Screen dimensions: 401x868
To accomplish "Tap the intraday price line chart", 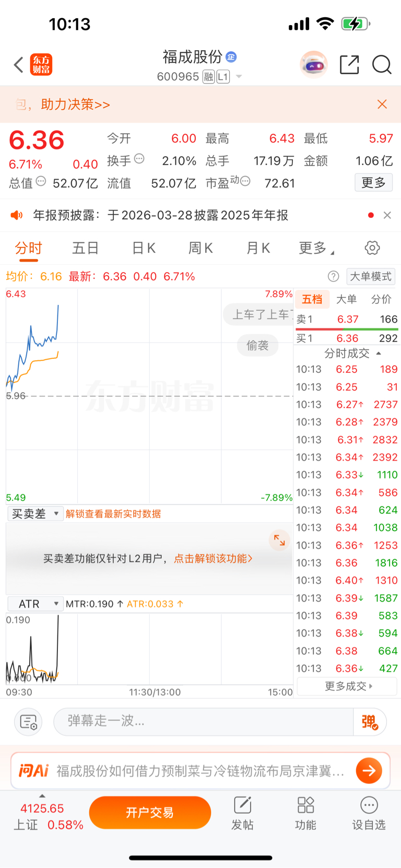I will click(x=149, y=396).
